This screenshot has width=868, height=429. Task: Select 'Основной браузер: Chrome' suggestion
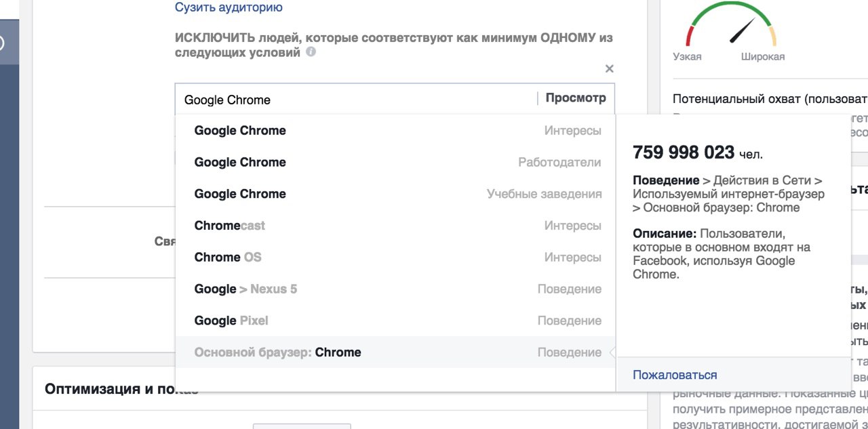coord(395,352)
